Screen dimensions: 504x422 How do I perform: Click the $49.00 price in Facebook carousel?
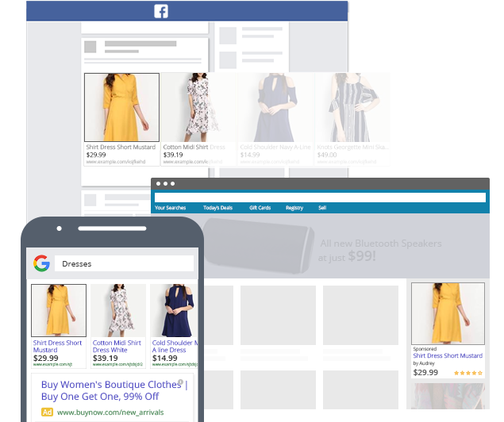click(327, 155)
